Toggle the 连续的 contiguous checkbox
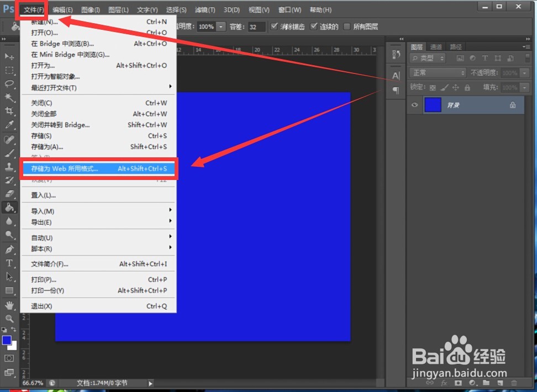This screenshot has width=537, height=392. (314, 27)
